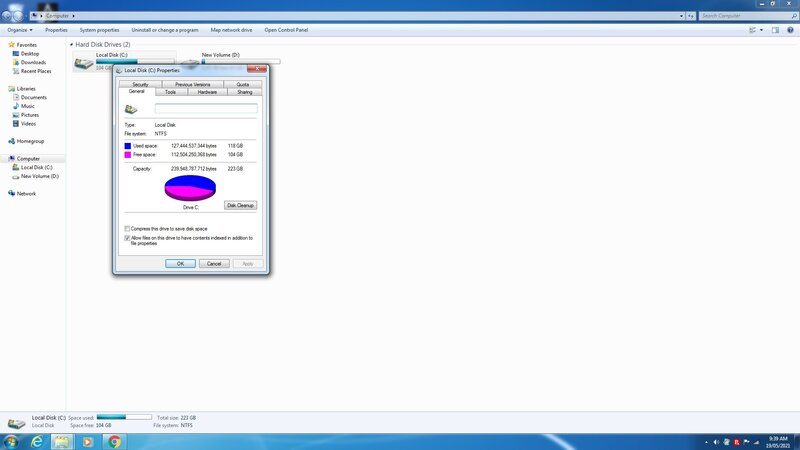Click the Drive C pie chart
Viewport: 800px width, 450px height.
pos(190,188)
